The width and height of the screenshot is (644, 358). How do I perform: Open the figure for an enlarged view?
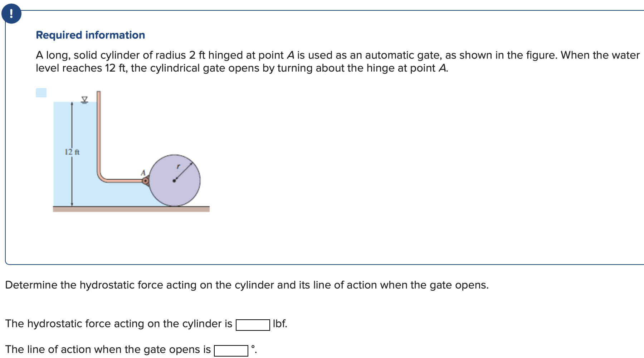click(129, 150)
